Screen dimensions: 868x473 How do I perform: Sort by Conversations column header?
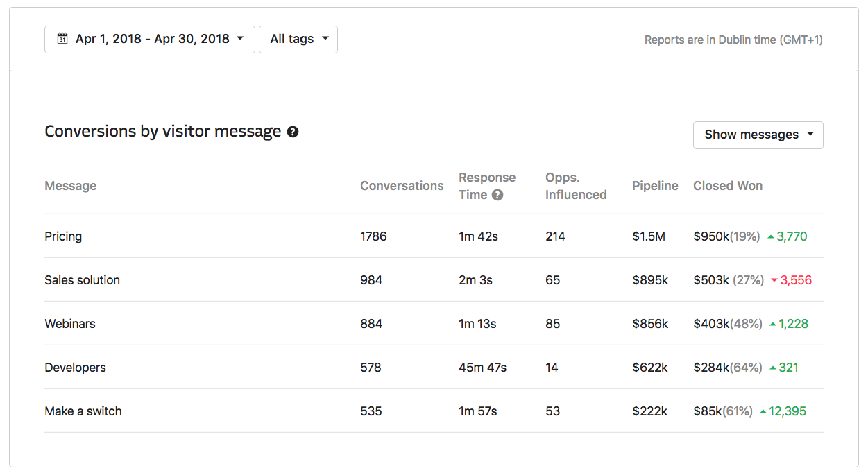coord(402,186)
